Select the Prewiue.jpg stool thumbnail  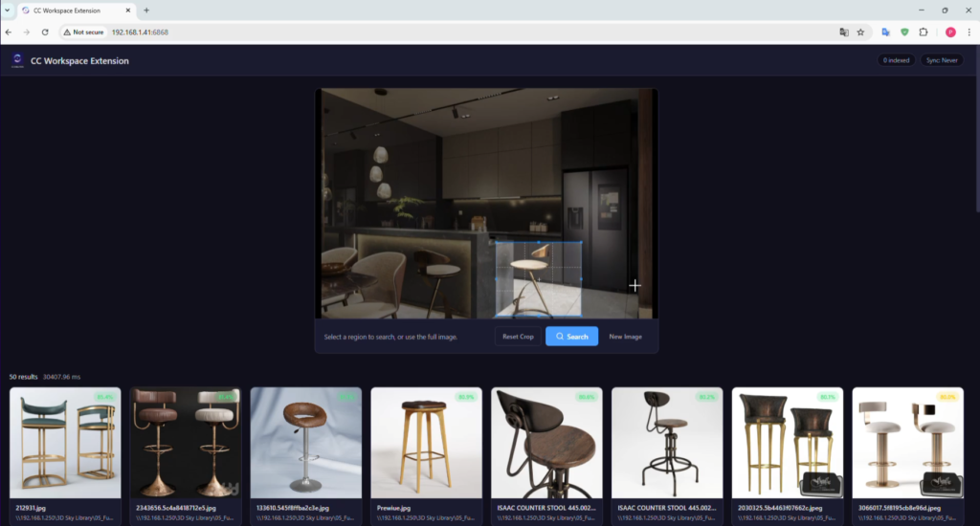pyautogui.click(x=426, y=442)
